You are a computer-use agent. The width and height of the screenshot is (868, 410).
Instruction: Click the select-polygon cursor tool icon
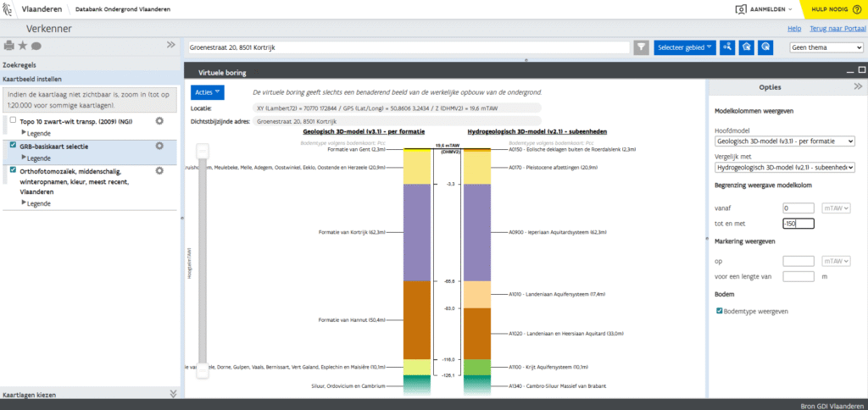point(746,47)
